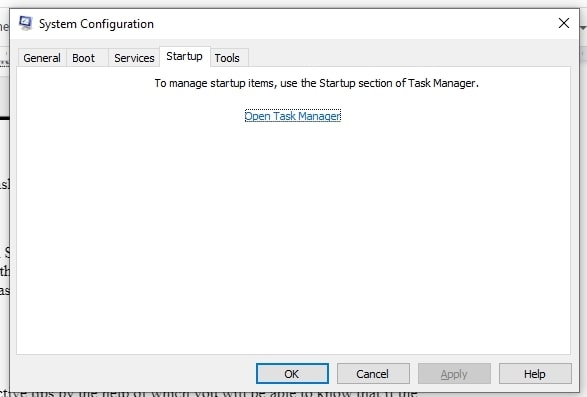Click the grey footer area left of OK
587x397 pixels.
coord(135,373)
